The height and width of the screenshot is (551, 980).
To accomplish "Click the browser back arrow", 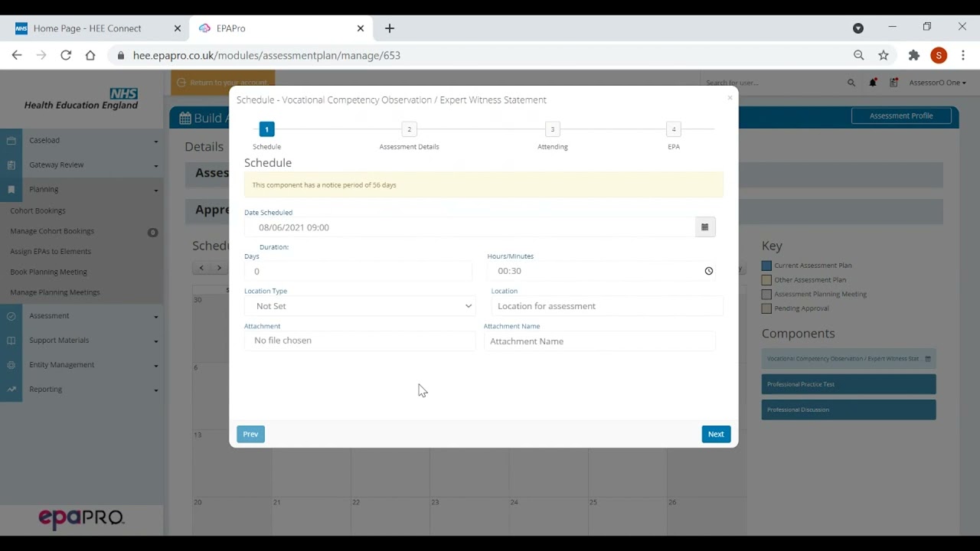I will (17, 55).
